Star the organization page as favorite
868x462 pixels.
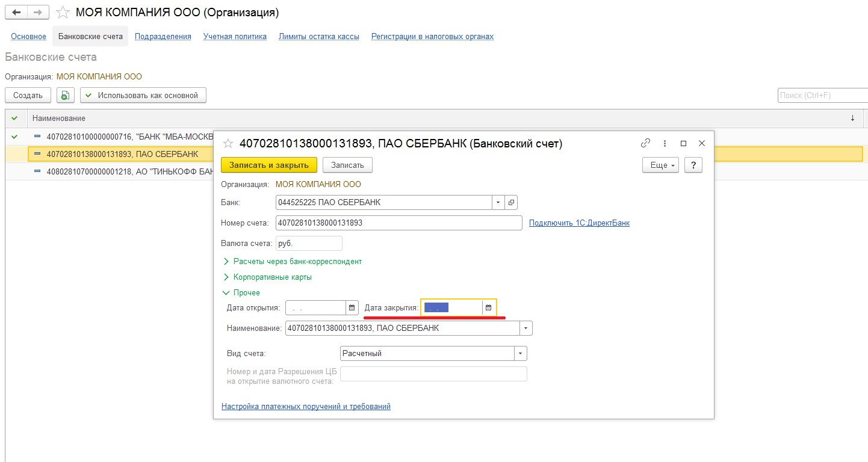pyautogui.click(x=63, y=13)
